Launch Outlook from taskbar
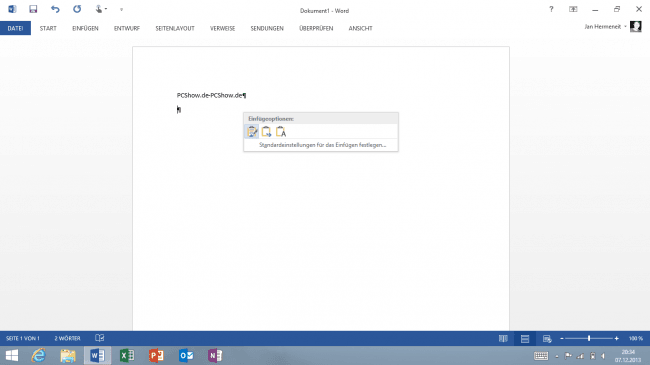This screenshot has height=365, width=650. 186,355
